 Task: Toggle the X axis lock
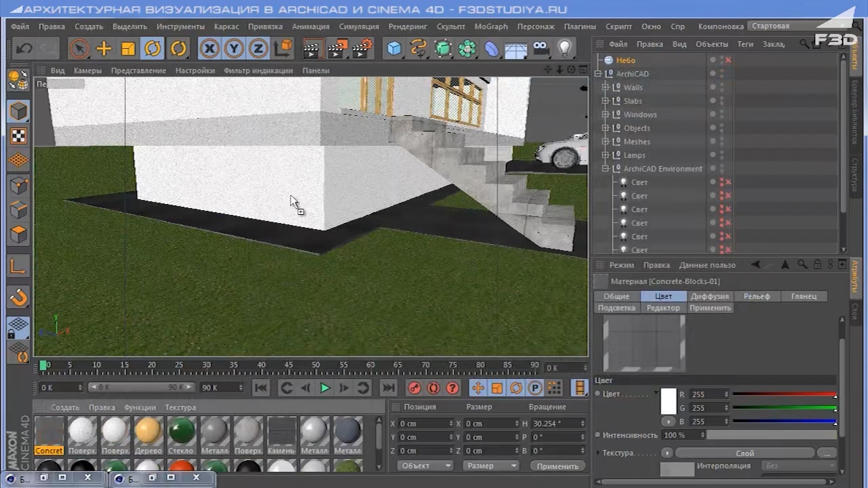click(210, 48)
